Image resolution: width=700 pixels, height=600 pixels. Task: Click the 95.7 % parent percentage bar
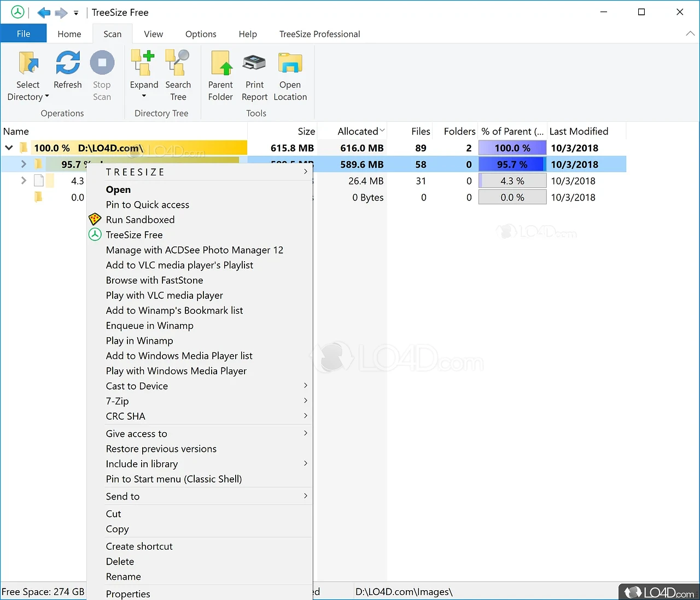[512, 164]
